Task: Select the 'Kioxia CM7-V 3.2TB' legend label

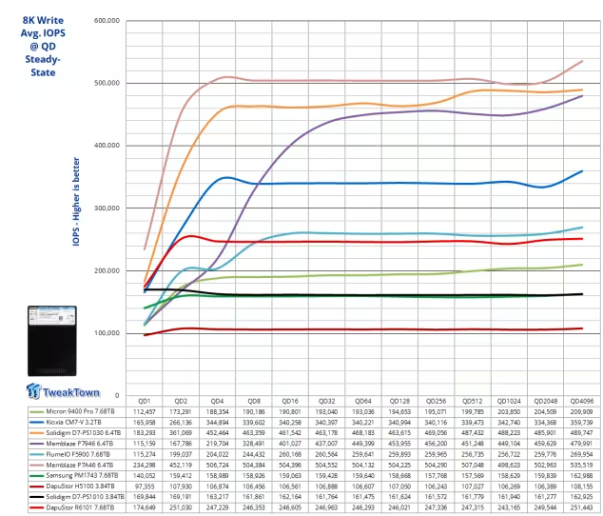Action: (74, 422)
